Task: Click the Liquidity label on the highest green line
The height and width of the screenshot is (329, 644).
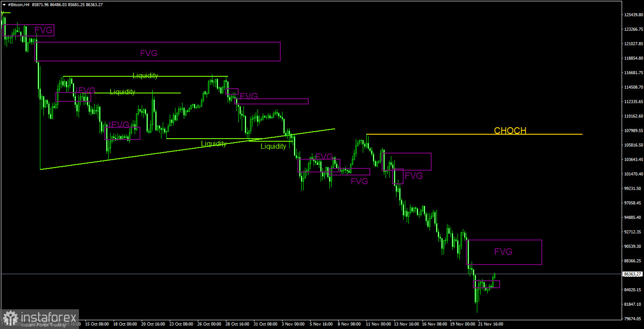Action: 145,75
